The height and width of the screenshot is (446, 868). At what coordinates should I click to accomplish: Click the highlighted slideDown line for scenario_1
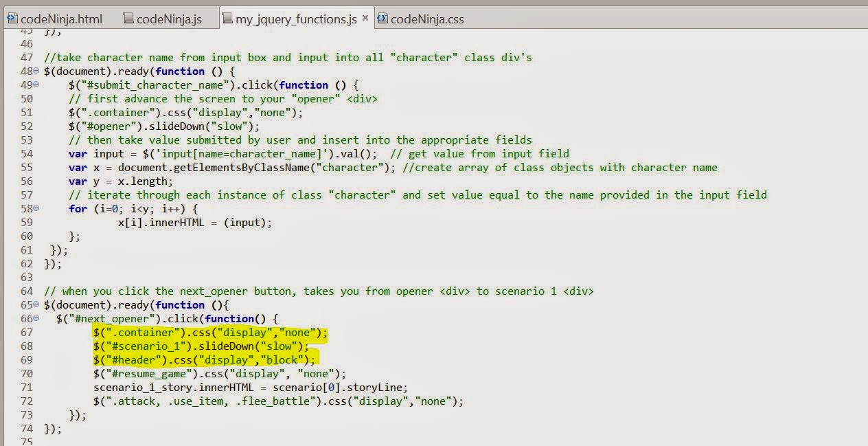tap(201, 346)
